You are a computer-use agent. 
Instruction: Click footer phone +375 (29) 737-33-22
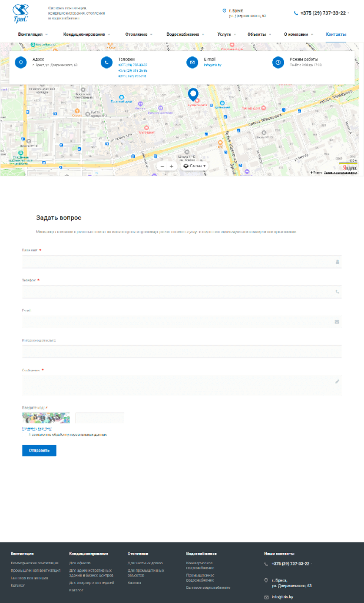click(290, 564)
